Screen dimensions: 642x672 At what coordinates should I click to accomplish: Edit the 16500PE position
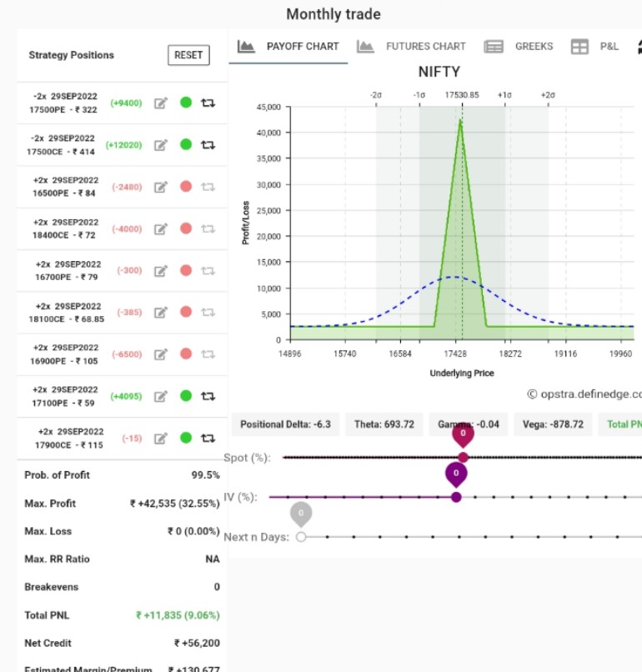[161, 188]
